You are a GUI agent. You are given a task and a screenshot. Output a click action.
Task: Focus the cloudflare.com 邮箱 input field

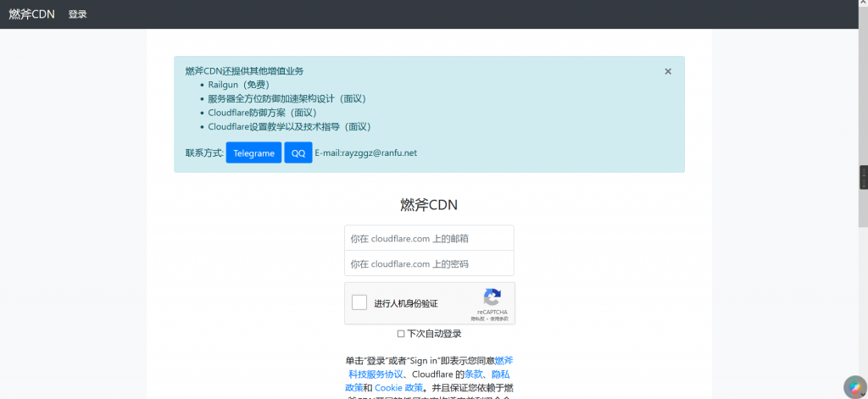point(429,238)
